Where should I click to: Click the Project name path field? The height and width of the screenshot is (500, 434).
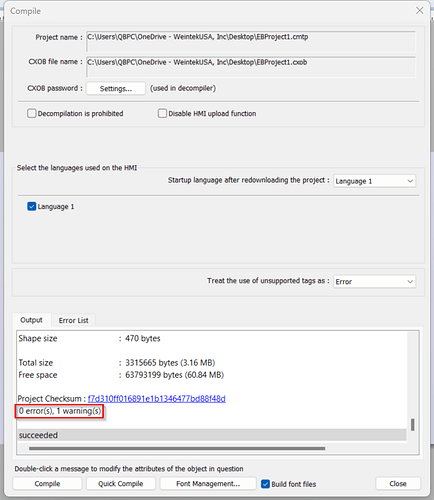coord(251,42)
